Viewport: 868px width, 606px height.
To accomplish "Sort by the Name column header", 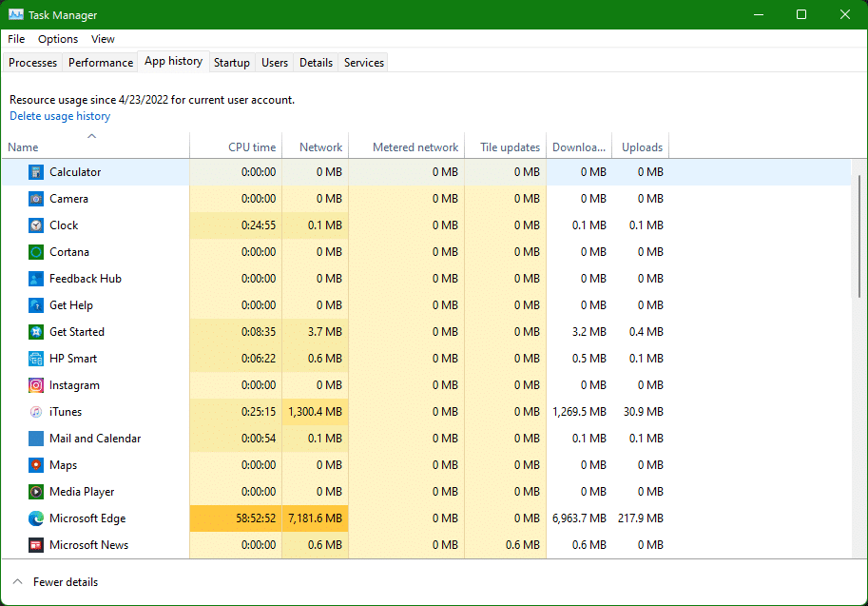I will (x=95, y=147).
